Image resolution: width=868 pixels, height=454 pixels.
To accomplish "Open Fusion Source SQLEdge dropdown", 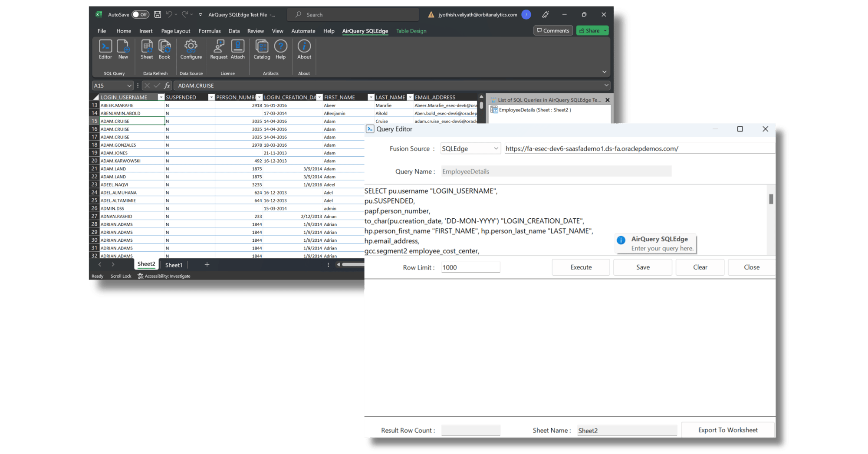I will pyautogui.click(x=496, y=148).
